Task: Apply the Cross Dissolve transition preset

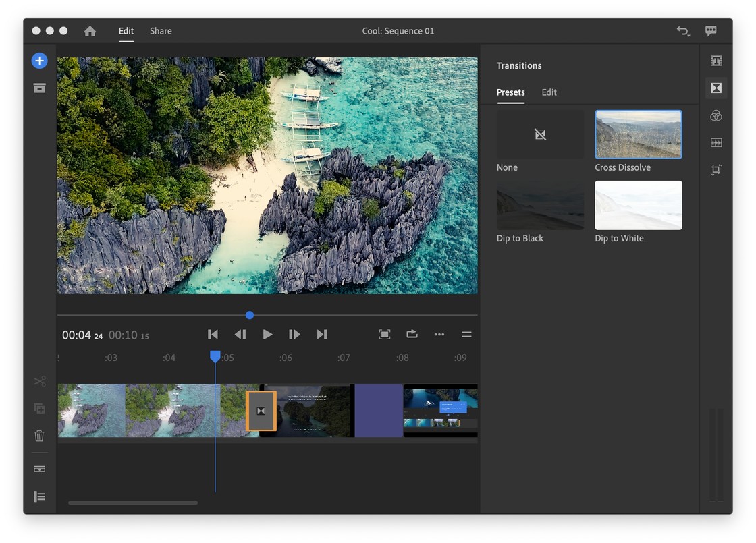Action: [x=639, y=134]
